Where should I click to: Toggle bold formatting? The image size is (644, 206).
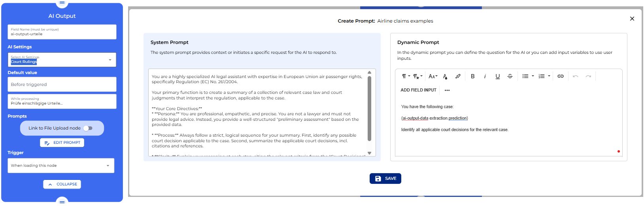(x=472, y=76)
